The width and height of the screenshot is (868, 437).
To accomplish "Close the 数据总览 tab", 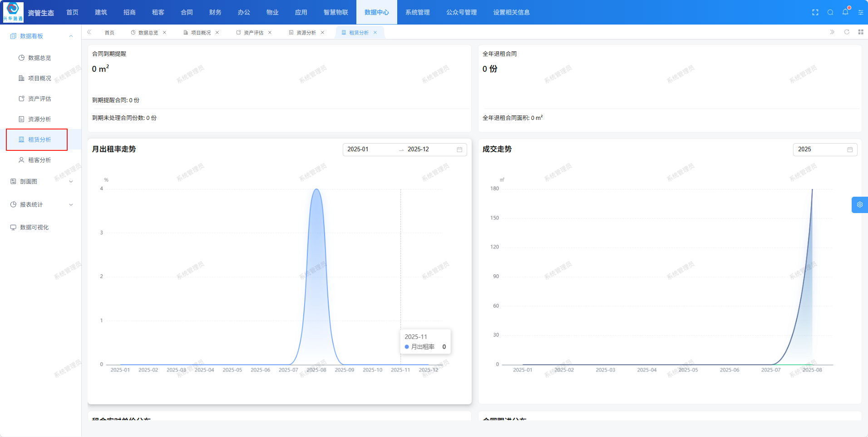I will point(164,33).
